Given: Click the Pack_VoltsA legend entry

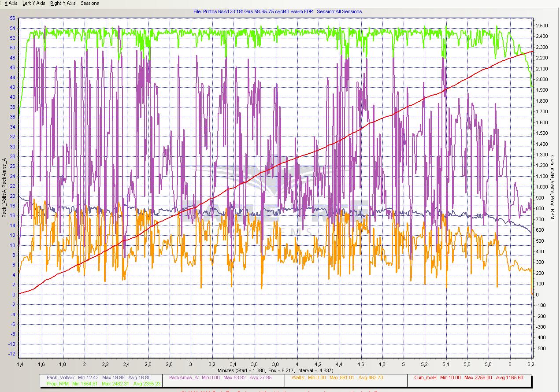Looking at the screenshot, I should (x=59, y=377).
